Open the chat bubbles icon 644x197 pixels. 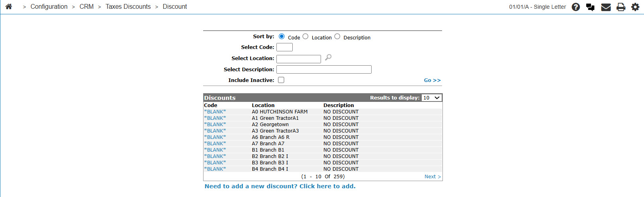(x=590, y=7)
